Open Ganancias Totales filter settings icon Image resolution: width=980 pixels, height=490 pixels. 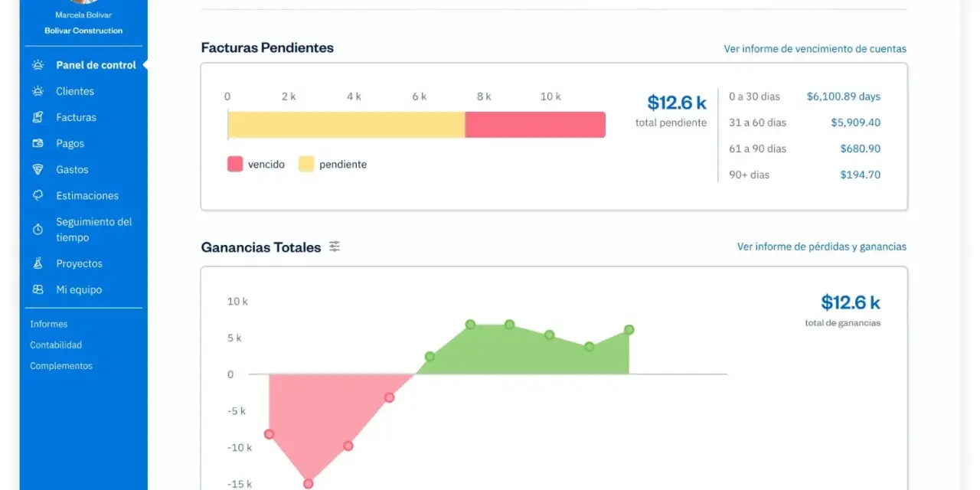point(335,247)
